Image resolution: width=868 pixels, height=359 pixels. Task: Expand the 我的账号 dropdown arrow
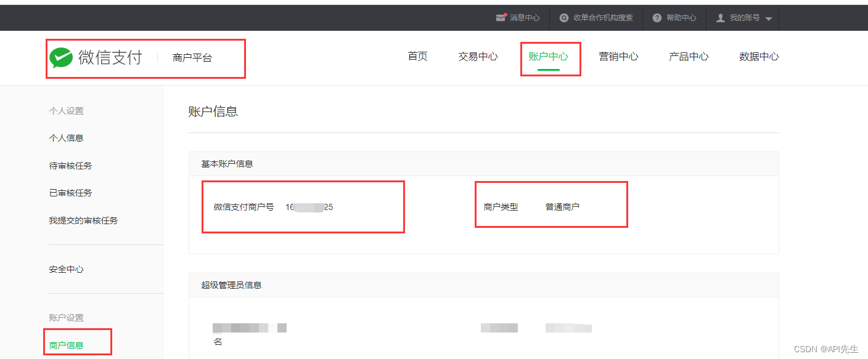click(x=768, y=18)
